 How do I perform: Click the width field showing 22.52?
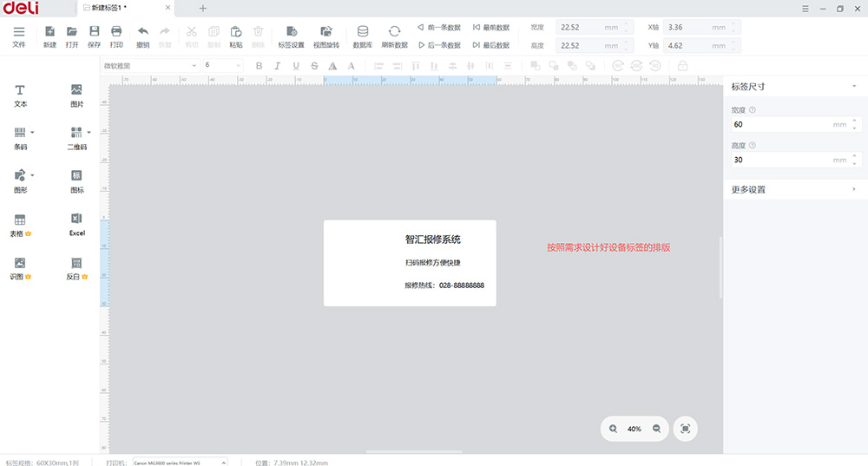pyautogui.click(x=595, y=27)
